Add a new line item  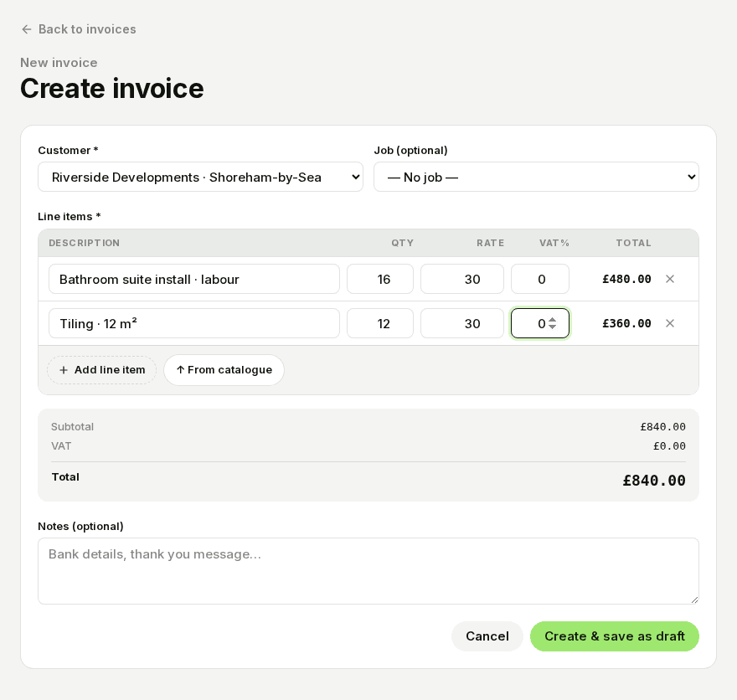(x=101, y=370)
